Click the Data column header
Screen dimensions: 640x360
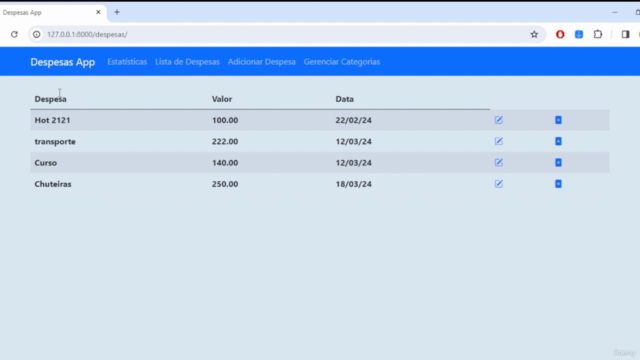click(344, 99)
